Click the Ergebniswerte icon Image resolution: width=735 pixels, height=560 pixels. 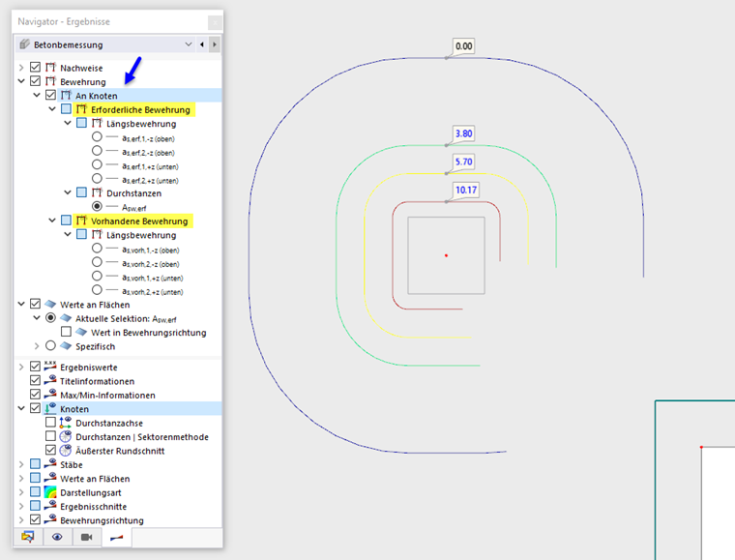pos(50,366)
